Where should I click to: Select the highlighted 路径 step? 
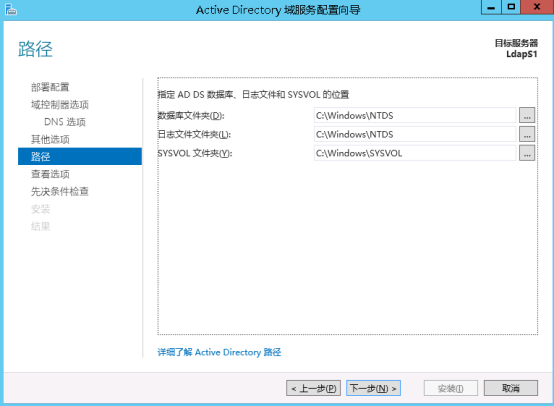[x=80, y=156]
